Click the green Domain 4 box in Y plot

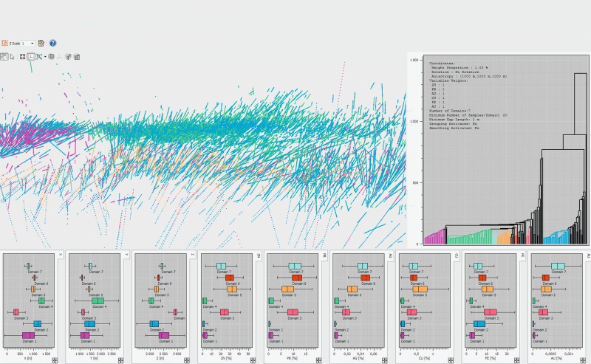click(x=98, y=301)
